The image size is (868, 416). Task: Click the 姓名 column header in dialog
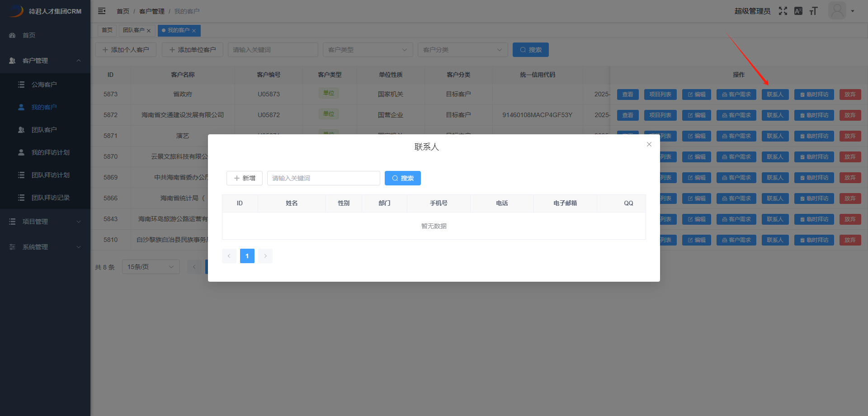click(x=292, y=203)
